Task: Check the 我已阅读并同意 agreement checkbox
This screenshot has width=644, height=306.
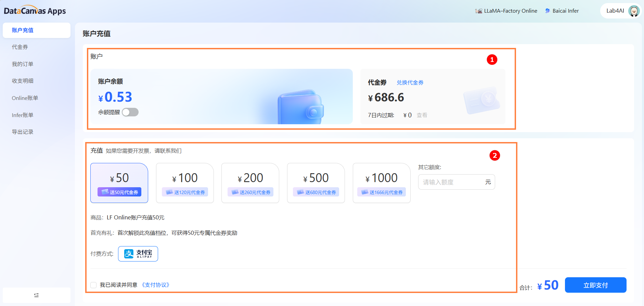Action: click(93, 285)
